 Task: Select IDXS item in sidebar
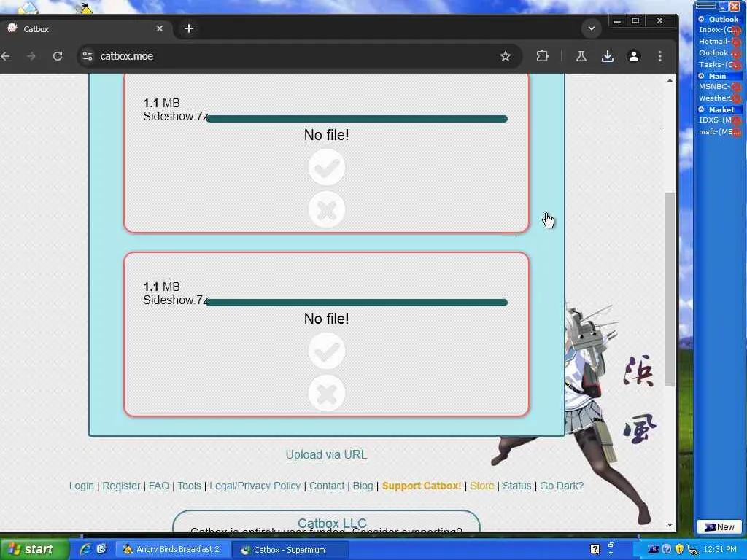click(x=719, y=120)
